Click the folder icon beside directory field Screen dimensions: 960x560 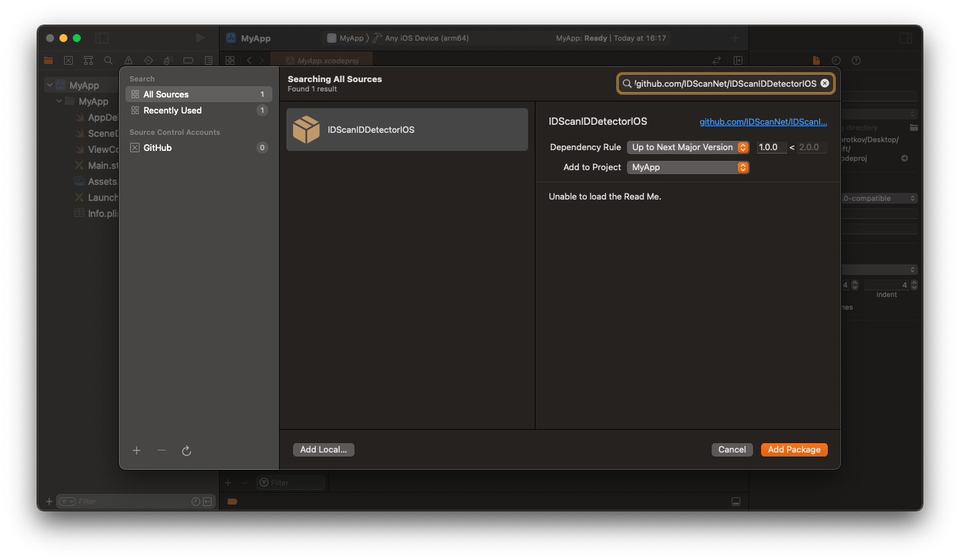tap(913, 127)
